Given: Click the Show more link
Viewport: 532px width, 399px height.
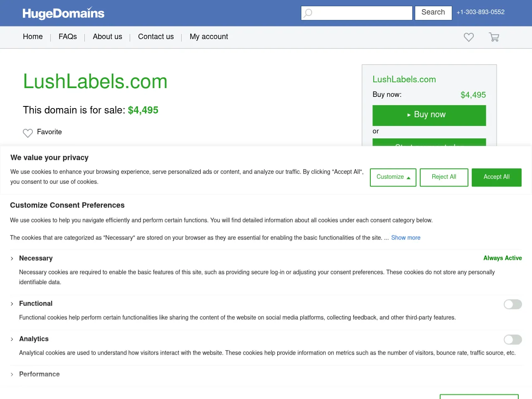Looking at the screenshot, I should (x=406, y=238).
